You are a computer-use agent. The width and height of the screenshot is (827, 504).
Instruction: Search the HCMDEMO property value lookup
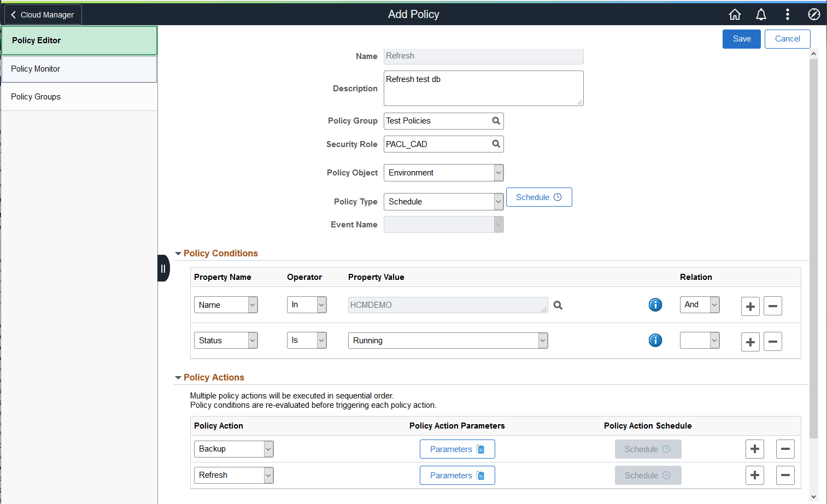point(558,305)
